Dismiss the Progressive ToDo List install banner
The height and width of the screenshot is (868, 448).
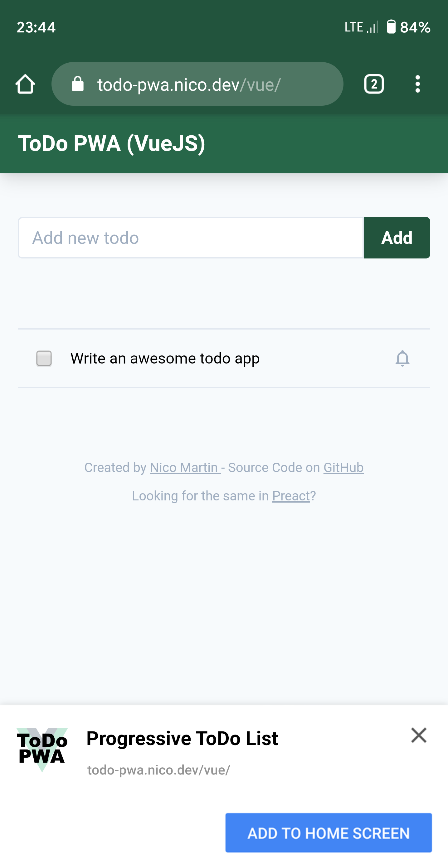(x=419, y=735)
